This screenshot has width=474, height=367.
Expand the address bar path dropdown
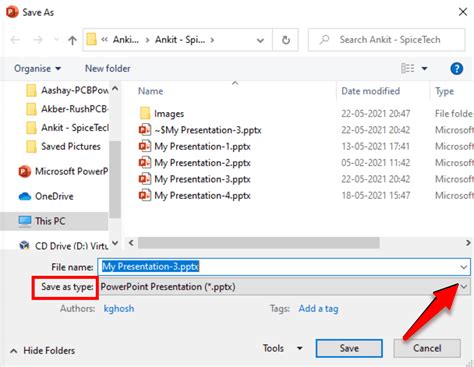coord(260,40)
